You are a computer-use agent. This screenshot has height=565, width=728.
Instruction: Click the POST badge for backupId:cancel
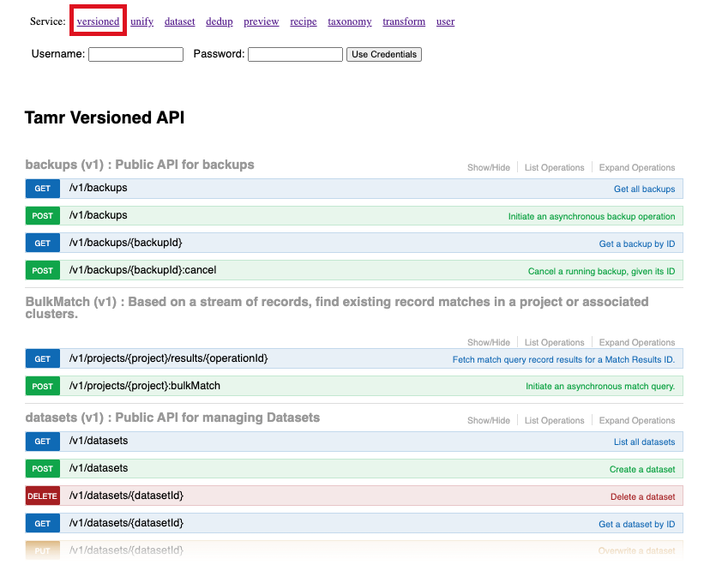[x=42, y=271]
